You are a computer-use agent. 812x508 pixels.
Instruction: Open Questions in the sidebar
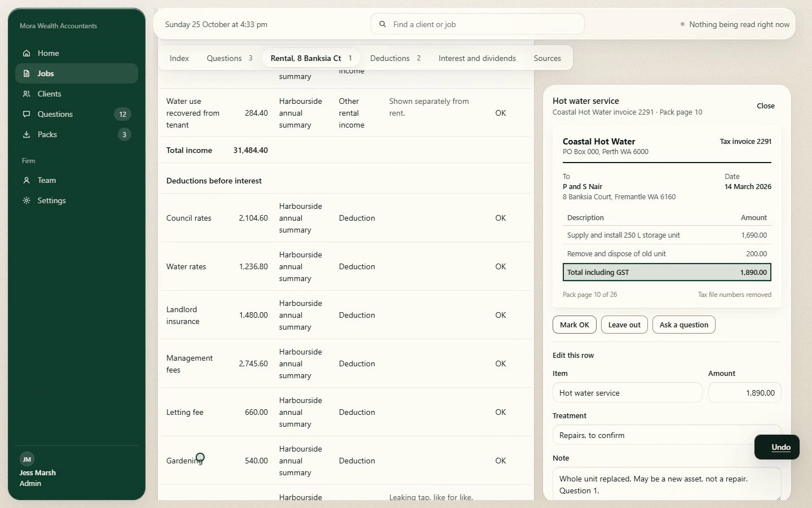point(77,114)
